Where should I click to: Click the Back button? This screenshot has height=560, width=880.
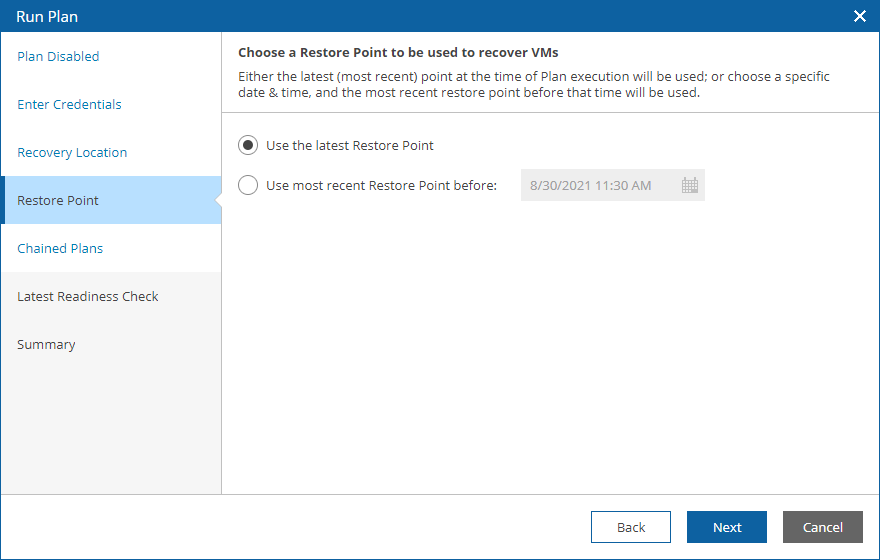click(x=631, y=527)
